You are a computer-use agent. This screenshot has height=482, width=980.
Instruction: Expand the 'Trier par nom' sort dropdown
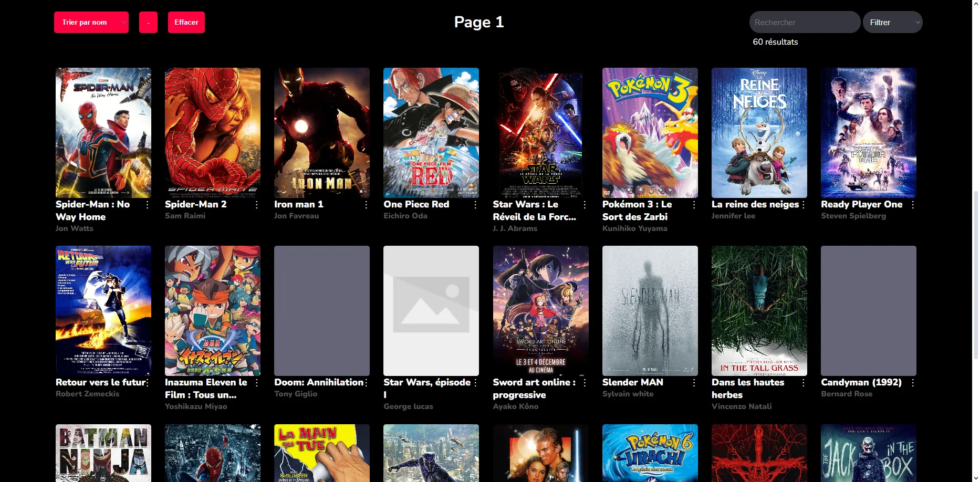click(91, 22)
